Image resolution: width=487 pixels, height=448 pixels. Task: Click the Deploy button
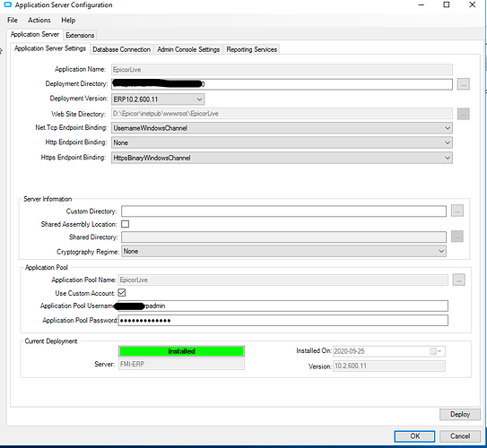click(x=460, y=414)
